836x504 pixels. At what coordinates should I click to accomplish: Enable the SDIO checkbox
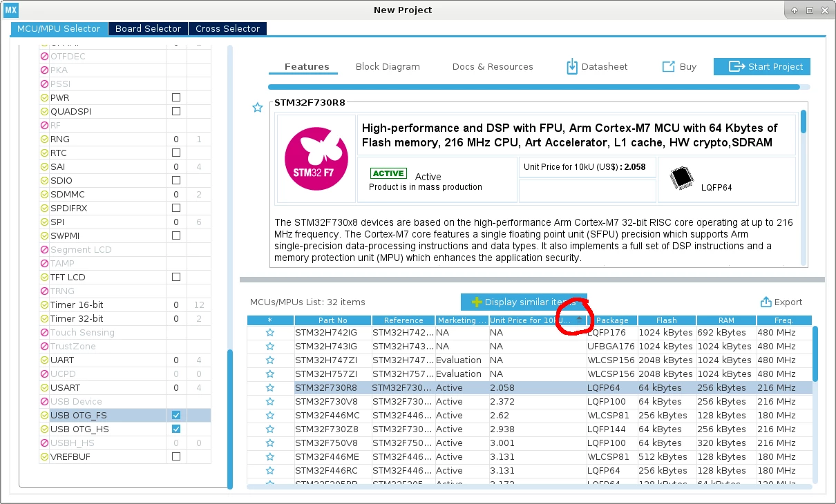pyautogui.click(x=176, y=180)
